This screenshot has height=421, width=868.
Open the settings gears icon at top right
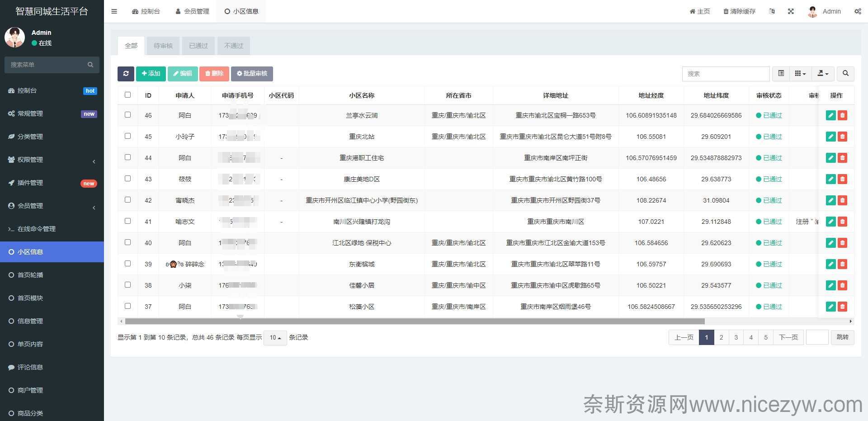[858, 11]
